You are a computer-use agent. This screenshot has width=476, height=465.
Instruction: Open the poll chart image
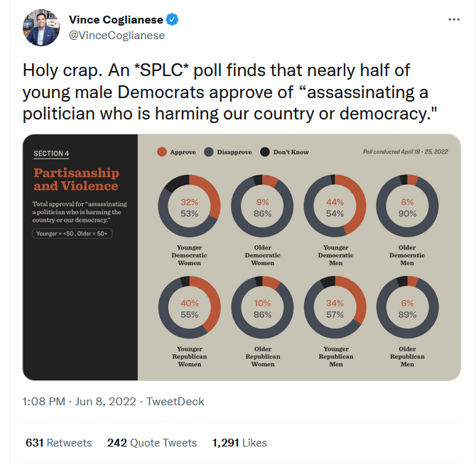pos(242,256)
